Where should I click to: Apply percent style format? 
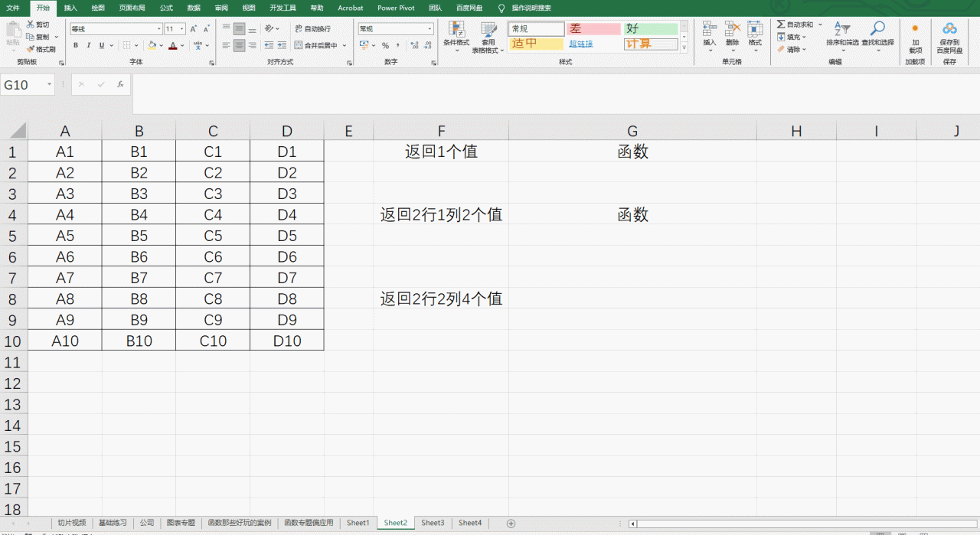386,46
